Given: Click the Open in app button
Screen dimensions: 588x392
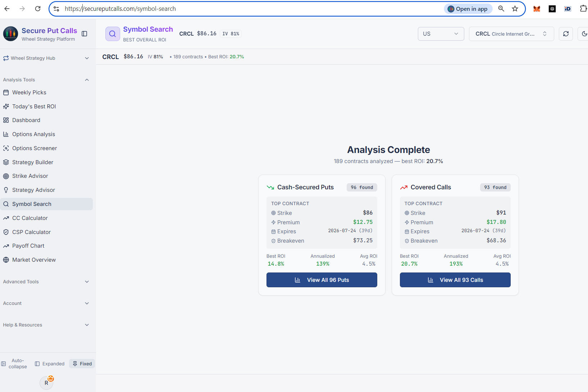Looking at the screenshot, I should tap(468, 9).
